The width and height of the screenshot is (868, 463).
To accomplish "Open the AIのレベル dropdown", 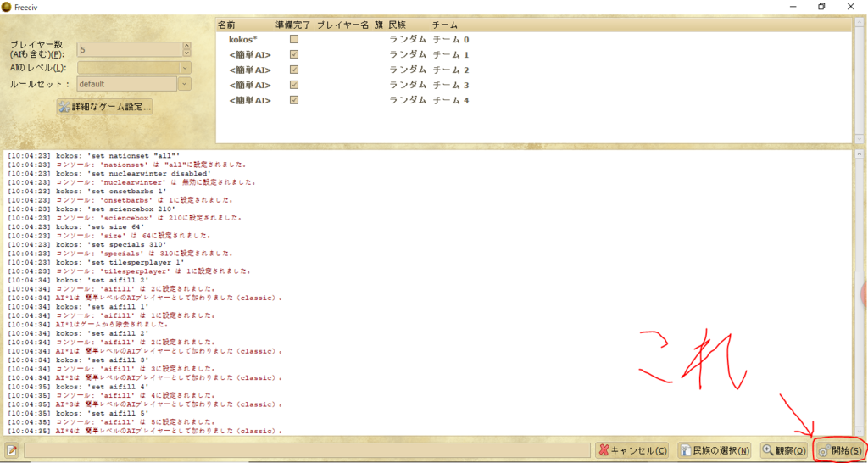I will [134, 68].
